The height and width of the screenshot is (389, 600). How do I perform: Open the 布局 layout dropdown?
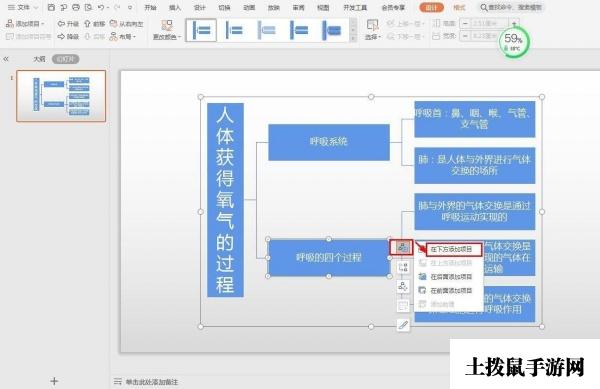click(x=122, y=37)
